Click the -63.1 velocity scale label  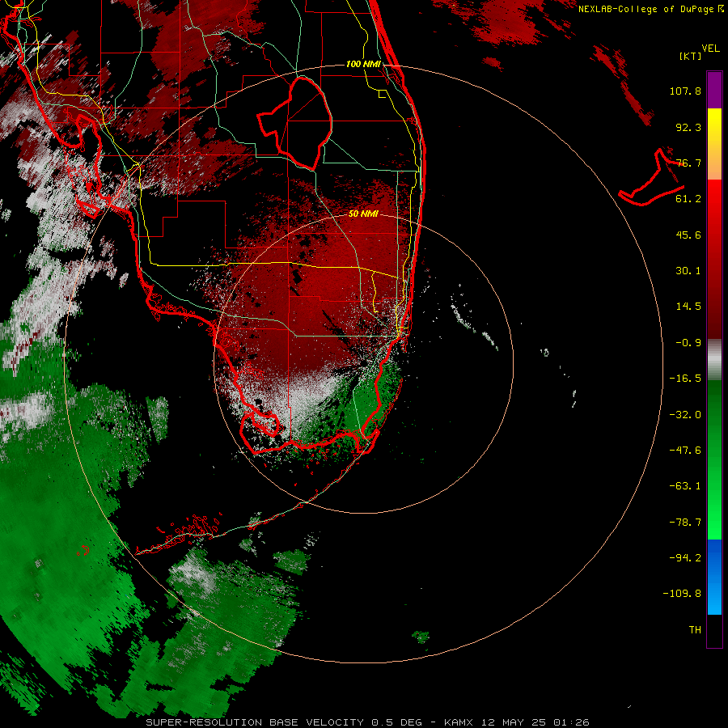point(685,486)
